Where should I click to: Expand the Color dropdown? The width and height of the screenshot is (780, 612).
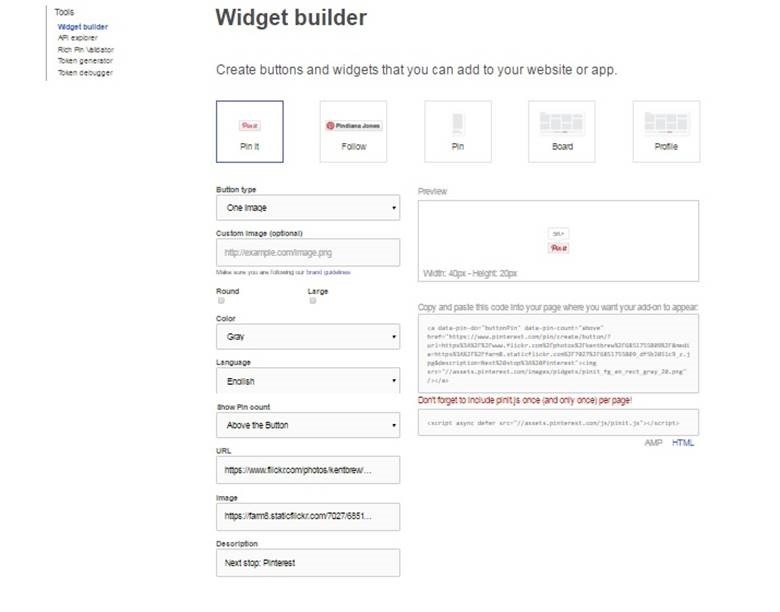(x=308, y=337)
